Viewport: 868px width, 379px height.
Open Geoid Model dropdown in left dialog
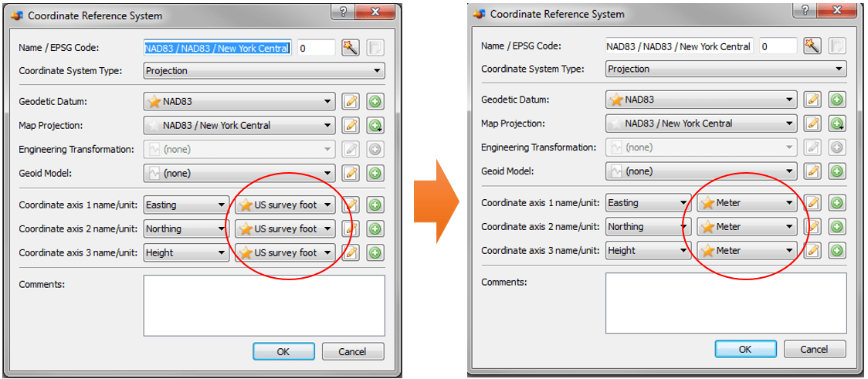[x=239, y=173]
